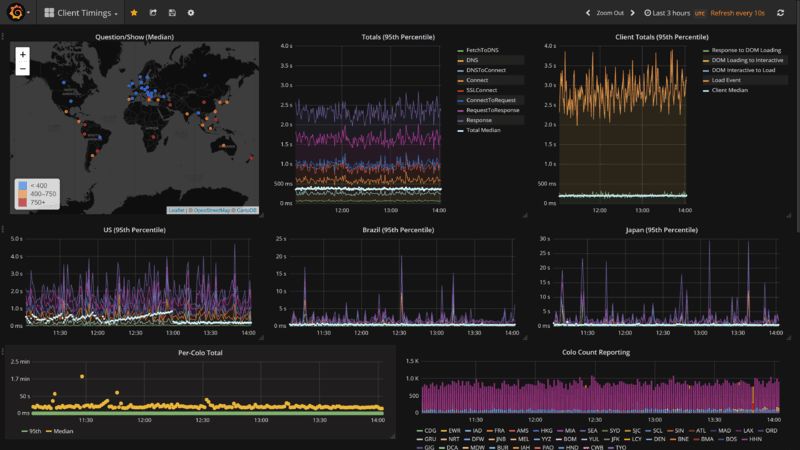Click the DNS legend color swatch
This screenshot has width=800, height=450.
pyautogui.click(x=460, y=61)
